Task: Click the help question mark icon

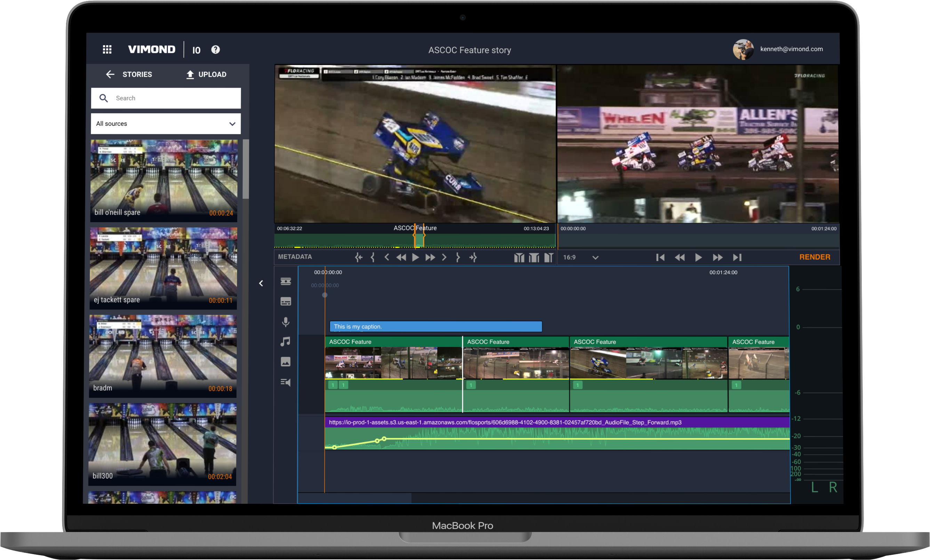Action: (216, 49)
